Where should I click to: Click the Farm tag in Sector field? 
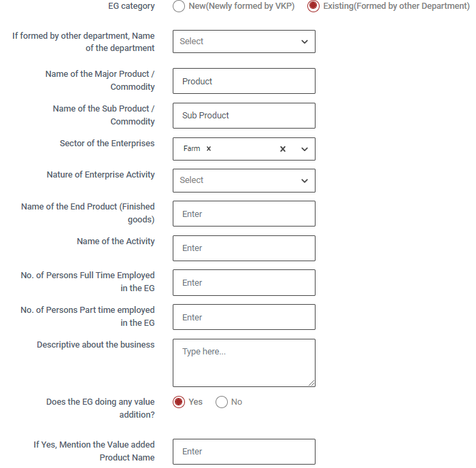pyautogui.click(x=192, y=149)
